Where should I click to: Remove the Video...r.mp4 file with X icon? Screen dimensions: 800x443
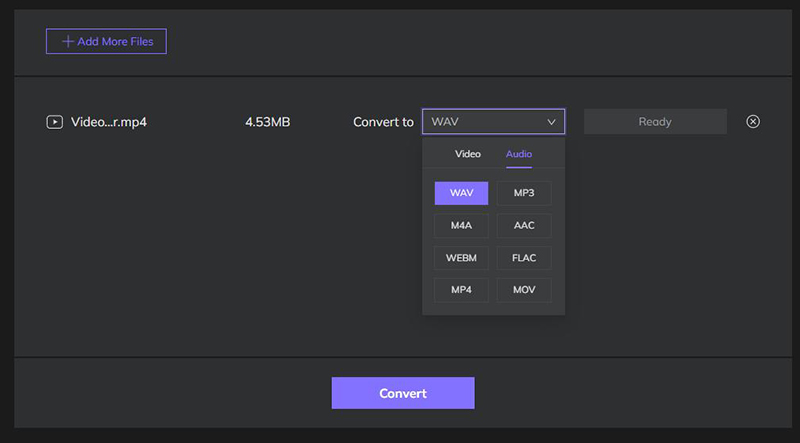coord(753,121)
